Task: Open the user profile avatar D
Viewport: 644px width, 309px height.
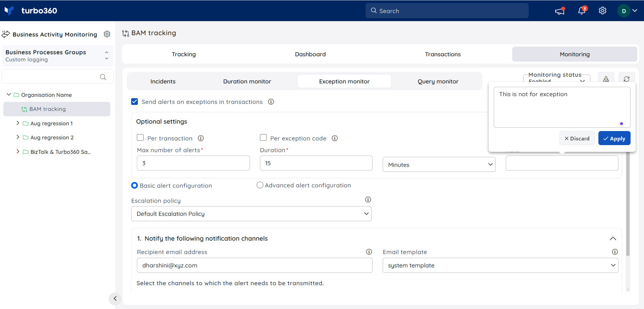Action: click(624, 11)
